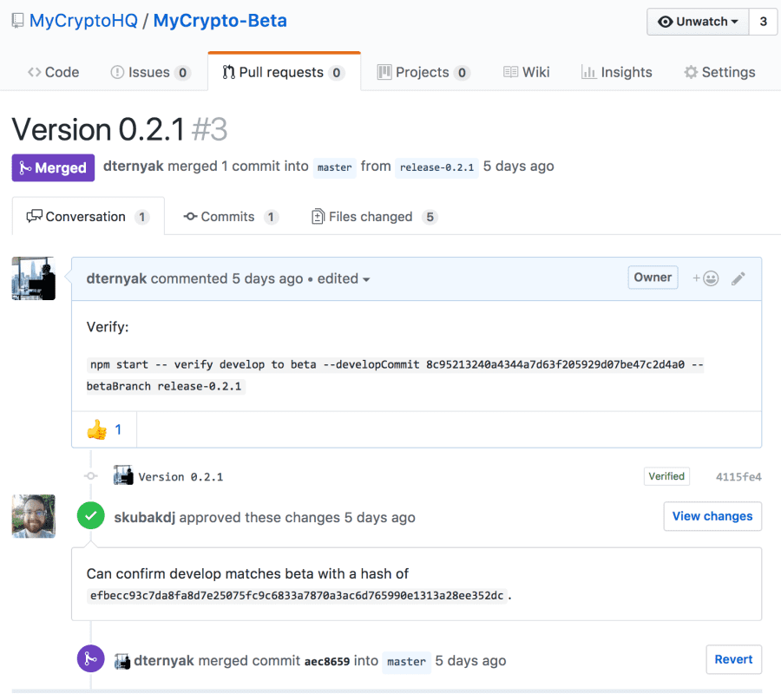This screenshot has width=781, height=700.
Task: Edit the comment with the pencil icon
Action: click(x=738, y=278)
